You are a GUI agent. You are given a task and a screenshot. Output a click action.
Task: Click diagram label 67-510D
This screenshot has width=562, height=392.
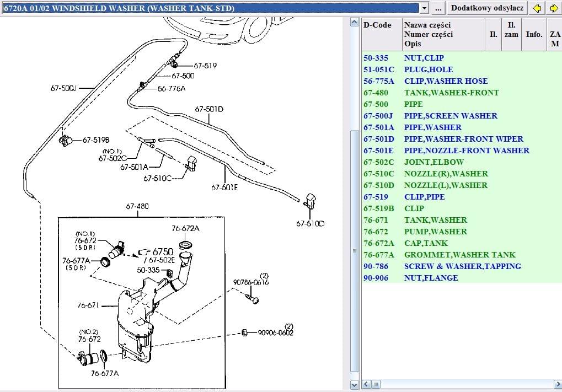(310, 224)
